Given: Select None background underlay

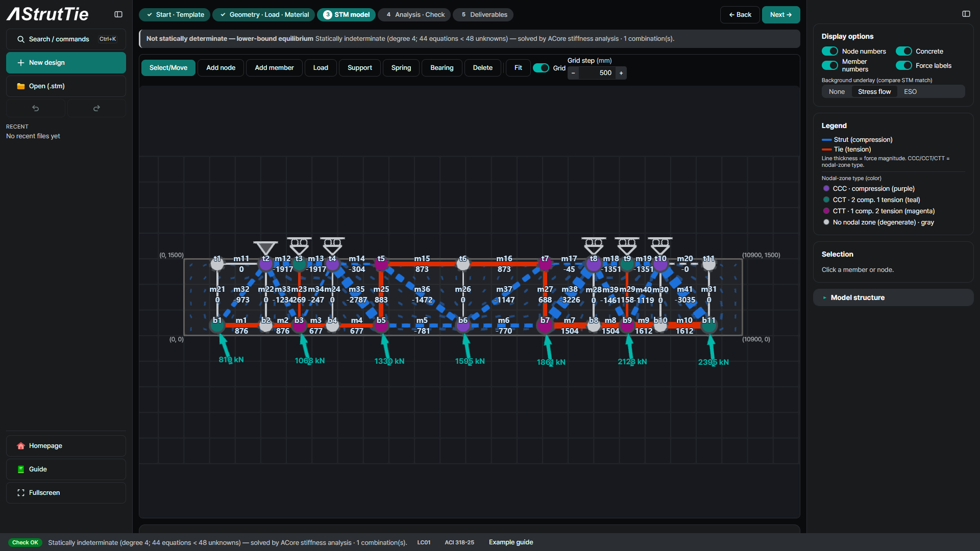Looking at the screenshot, I should pos(837,92).
